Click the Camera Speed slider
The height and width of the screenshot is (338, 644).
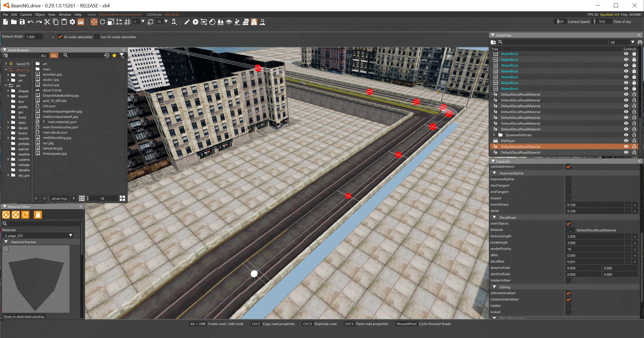point(560,22)
